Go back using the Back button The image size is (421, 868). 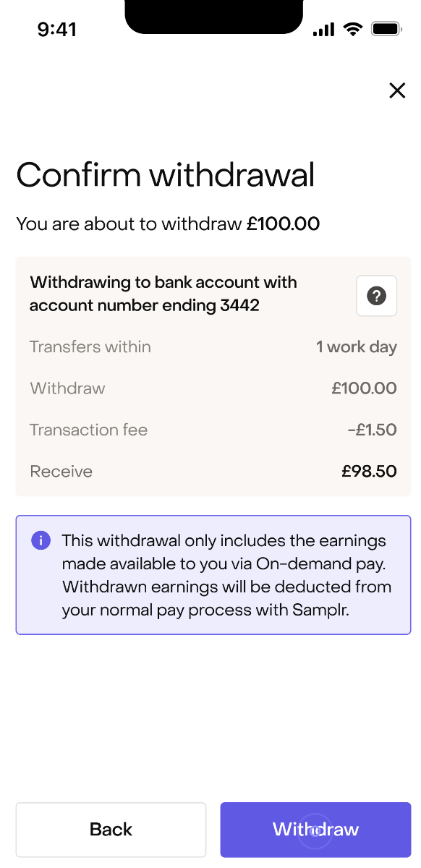(x=110, y=830)
